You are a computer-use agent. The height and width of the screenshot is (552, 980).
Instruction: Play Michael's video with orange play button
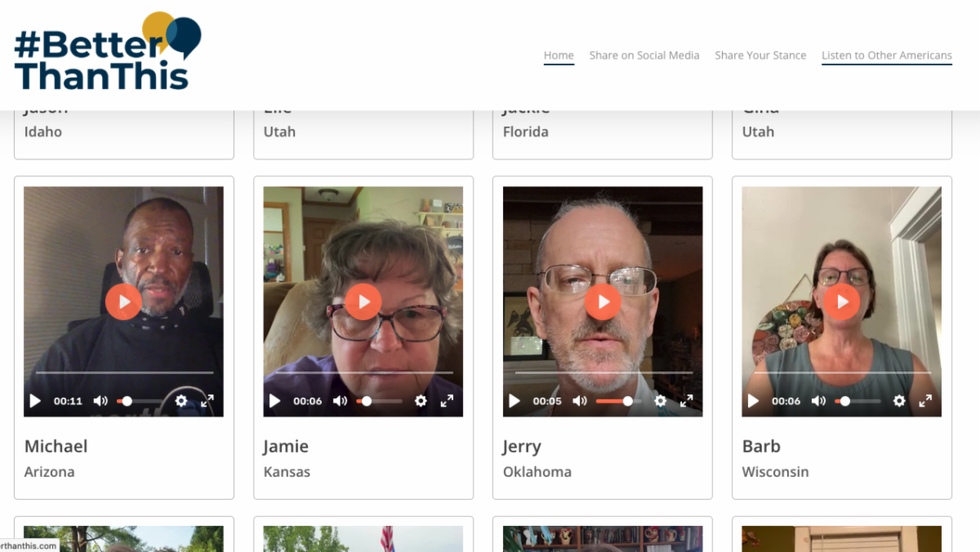click(x=123, y=302)
